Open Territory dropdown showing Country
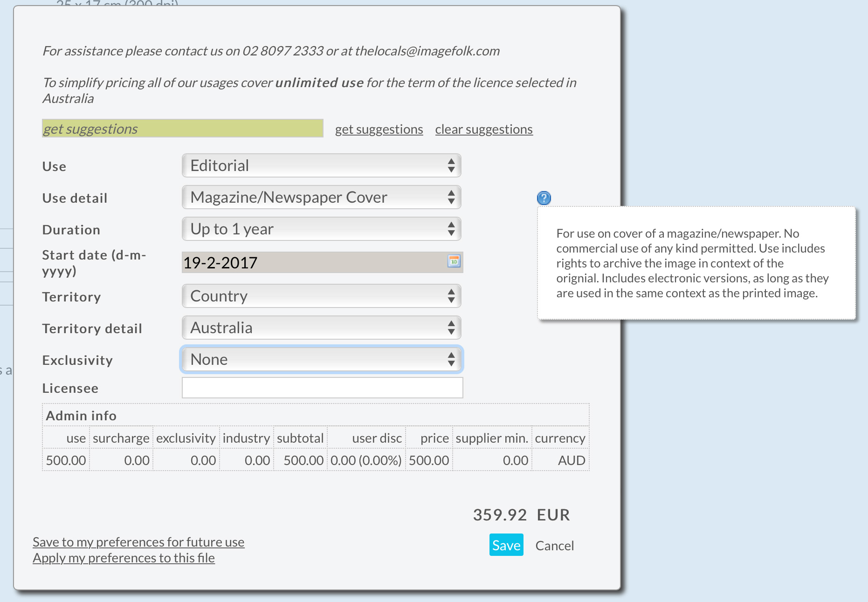 click(322, 296)
